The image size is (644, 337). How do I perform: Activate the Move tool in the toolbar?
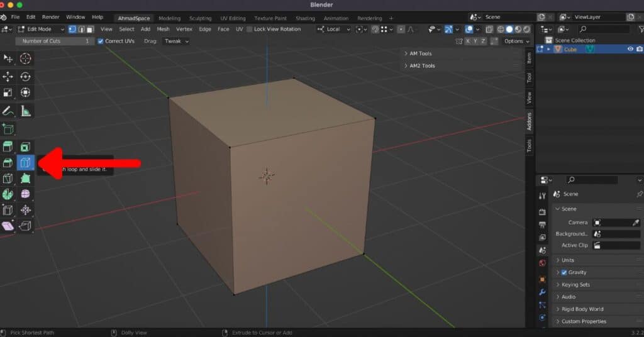point(8,77)
